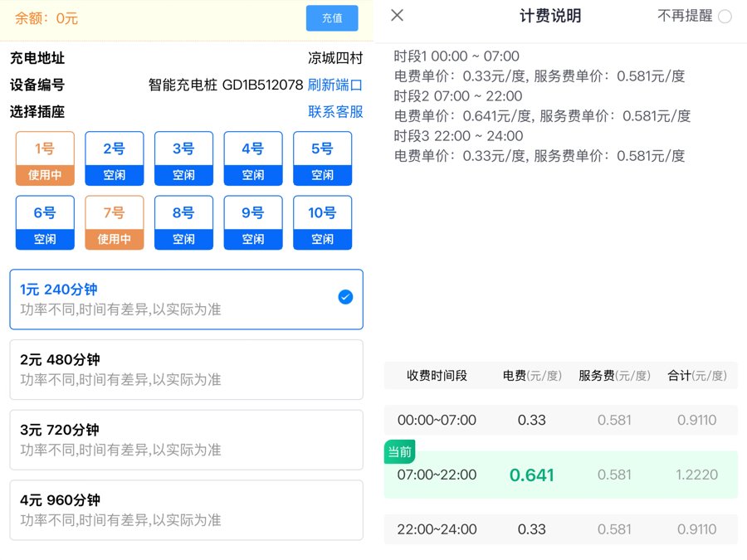Click the 刷新端口 refresh link
747x560 pixels.
[335, 85]
